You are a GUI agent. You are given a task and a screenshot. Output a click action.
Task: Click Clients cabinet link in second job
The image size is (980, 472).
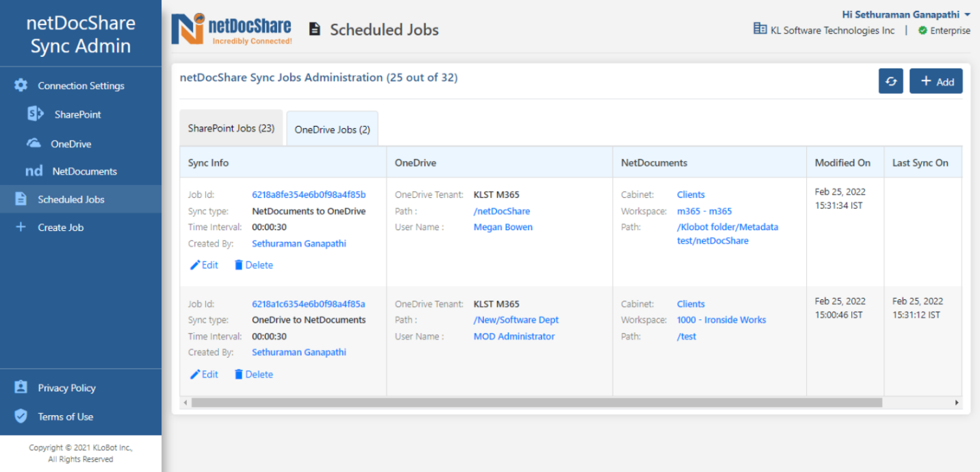[x=691, y=303]
